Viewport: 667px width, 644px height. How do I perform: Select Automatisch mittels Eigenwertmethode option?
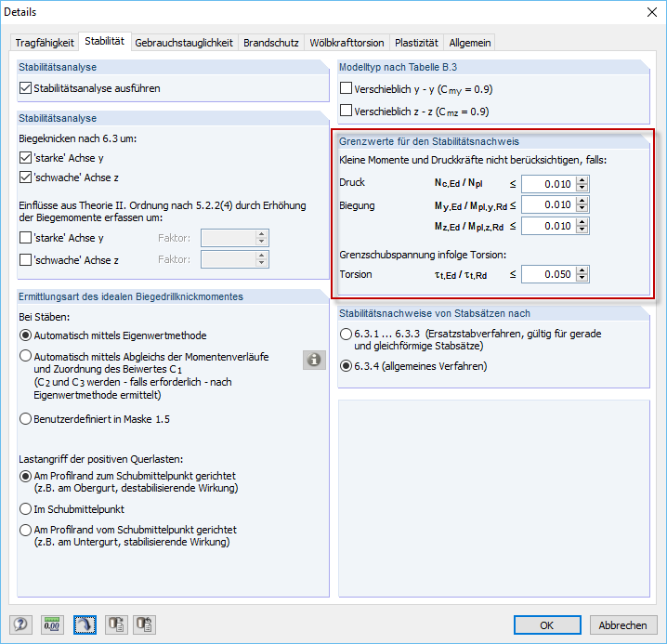point(25,335)
